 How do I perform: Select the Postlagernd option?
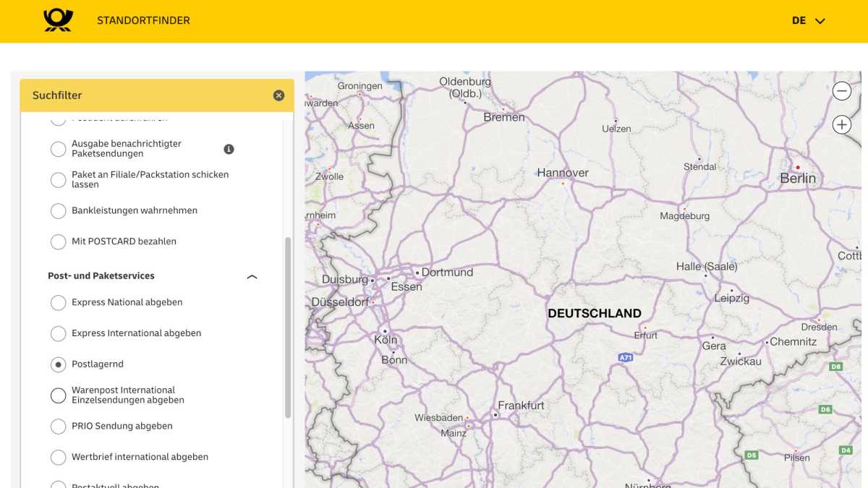click(59, 364)
